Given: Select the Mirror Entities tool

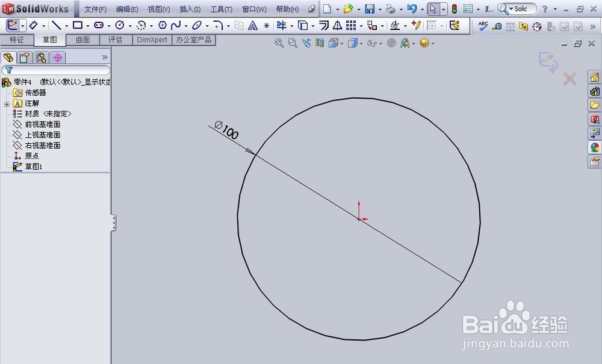Looking at the screenshot, I should tap(338, 26).
